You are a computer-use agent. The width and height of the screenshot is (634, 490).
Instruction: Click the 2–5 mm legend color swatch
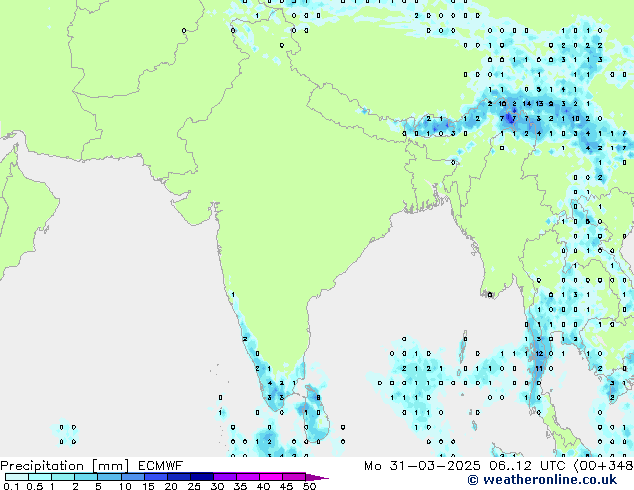(86, 477)
